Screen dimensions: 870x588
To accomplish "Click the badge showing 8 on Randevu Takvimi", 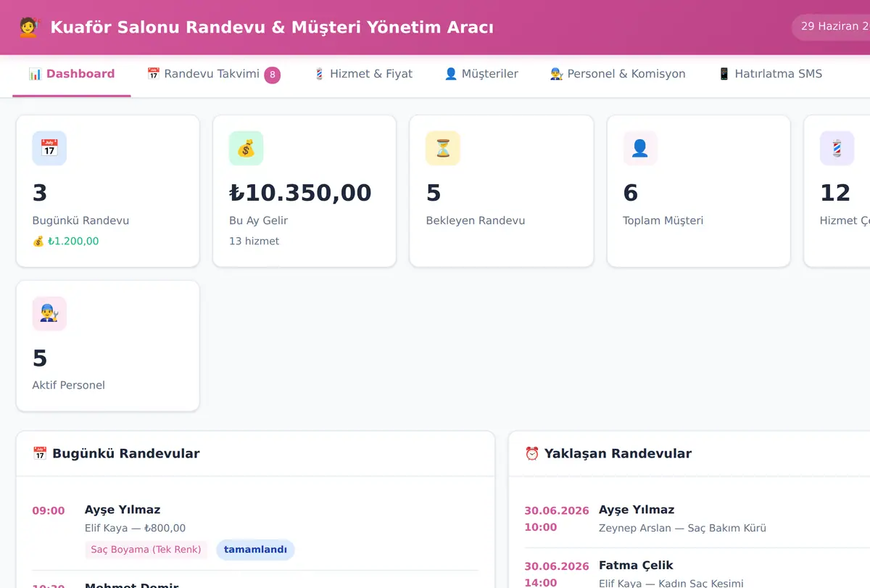I will point(272,75).
